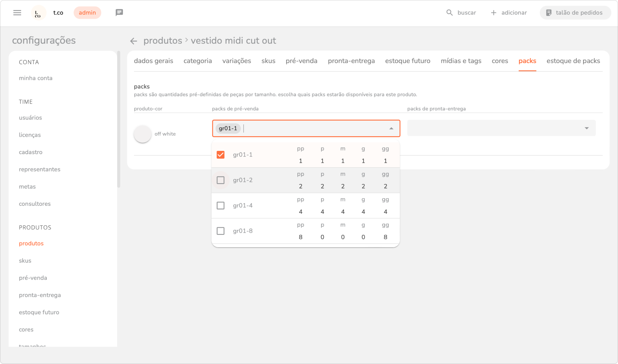Viewport: 618px width, 364px height.
Task: Click the admin badge button
Action: 87,13
